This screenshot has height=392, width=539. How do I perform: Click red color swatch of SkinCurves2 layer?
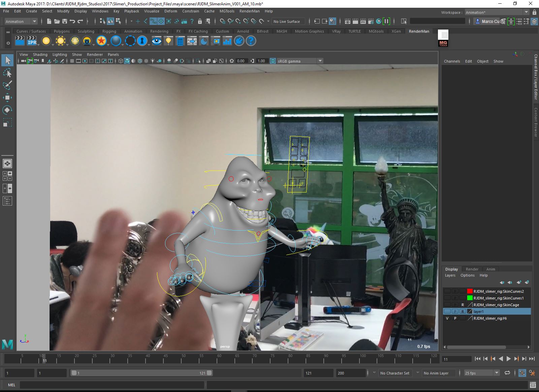pyautogui.click(x=470, y=291)
